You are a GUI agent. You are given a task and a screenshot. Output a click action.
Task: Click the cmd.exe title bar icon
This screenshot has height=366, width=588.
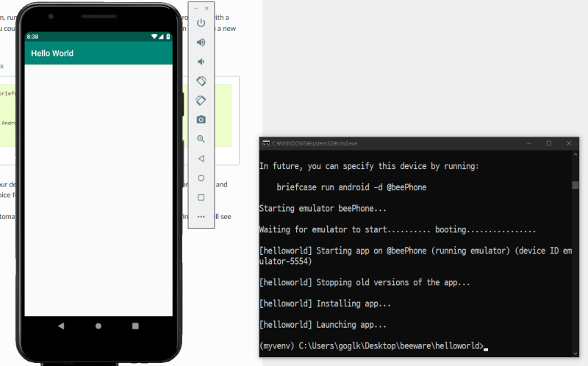coord(266,143)
